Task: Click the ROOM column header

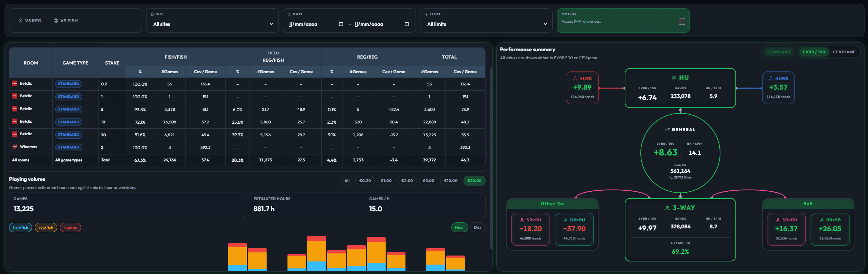Action: pos(31,63)
